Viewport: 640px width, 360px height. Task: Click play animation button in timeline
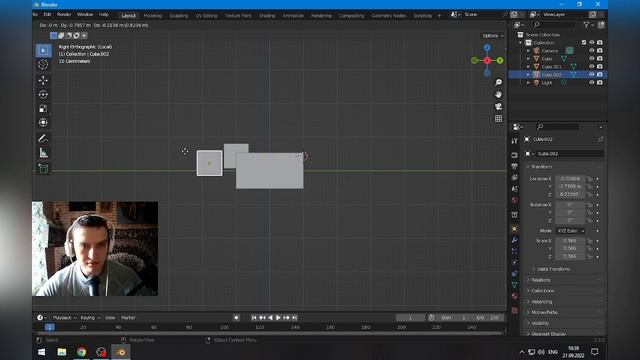click(x=278, y=318)
